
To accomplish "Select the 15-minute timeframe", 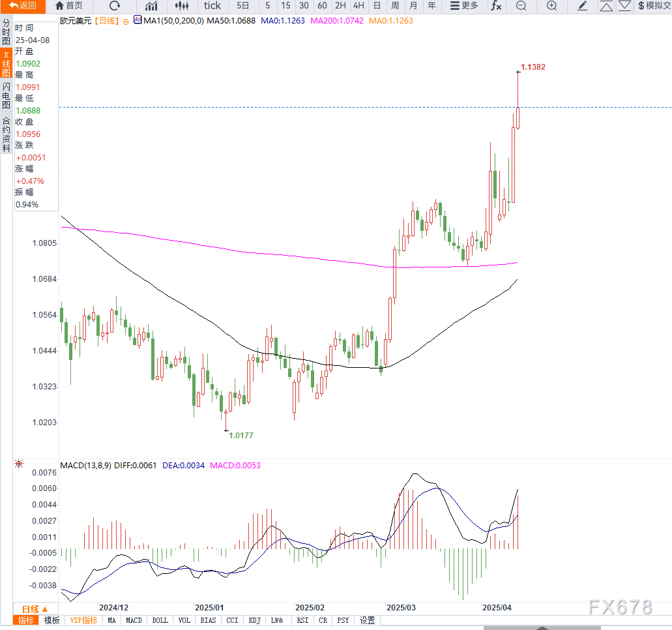I will coord(286,6).
